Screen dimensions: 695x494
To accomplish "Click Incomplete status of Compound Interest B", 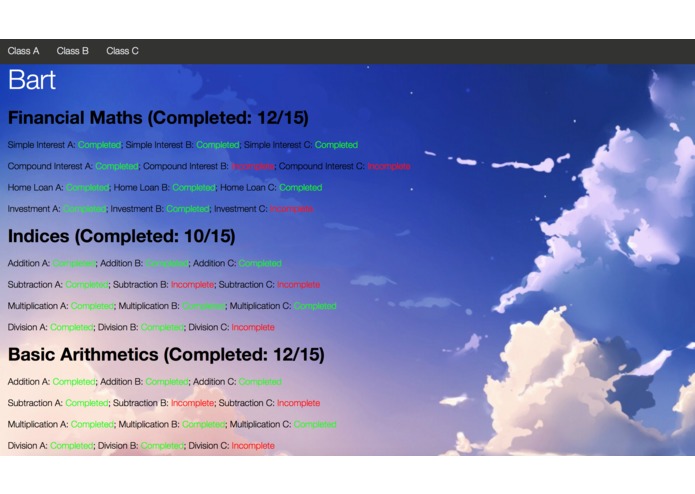I will pyautogui.click(x=253, y=166).
